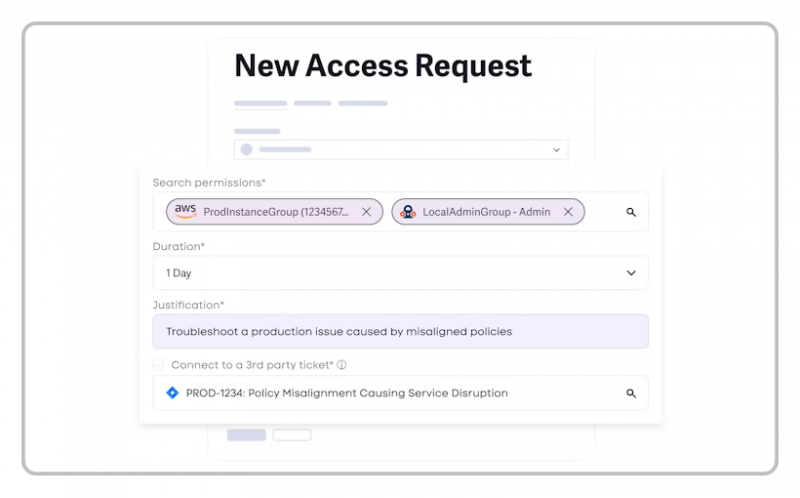Image resolution: width=800 pixels, height=498 pixels.
Task: Click the filled button at the form bottom
Action: (246, 435)
